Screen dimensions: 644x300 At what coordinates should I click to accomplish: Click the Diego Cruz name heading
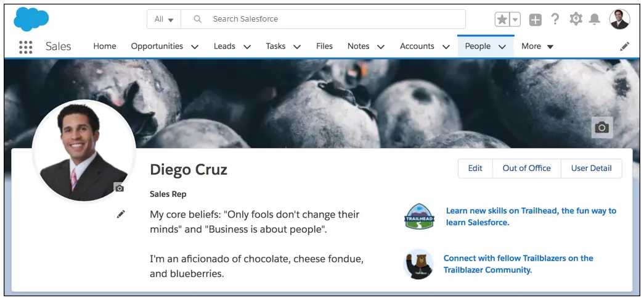189,170
